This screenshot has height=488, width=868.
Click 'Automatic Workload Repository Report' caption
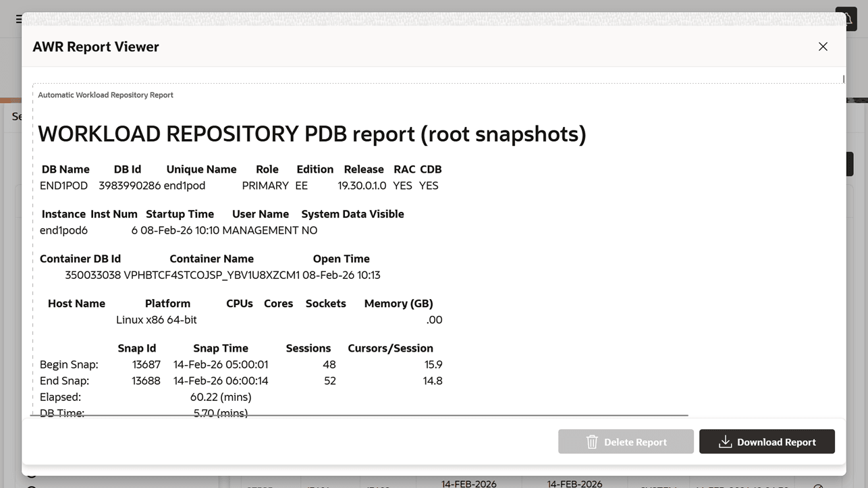coord(105,95)
